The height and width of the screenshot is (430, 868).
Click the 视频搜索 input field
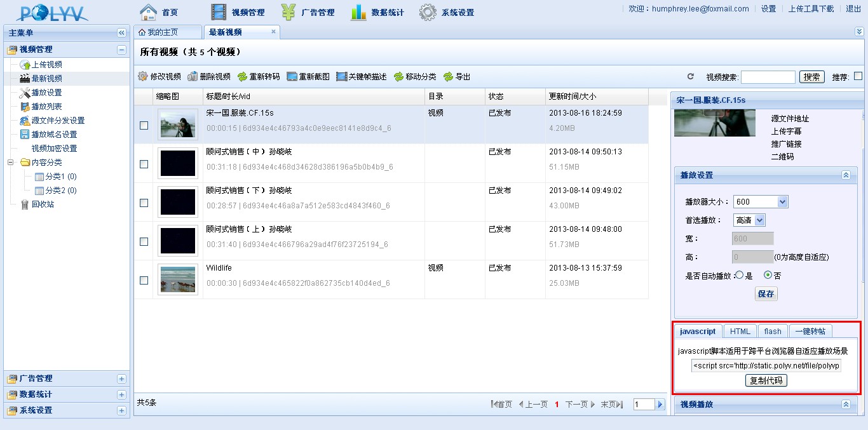pos(768,77)
